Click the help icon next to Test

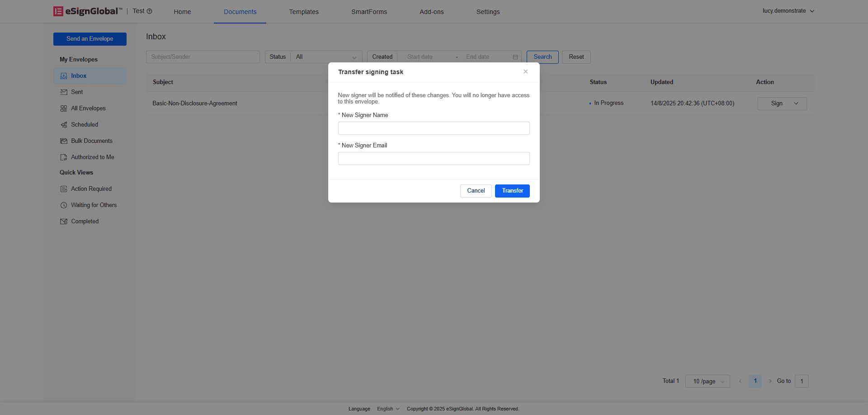149,11
